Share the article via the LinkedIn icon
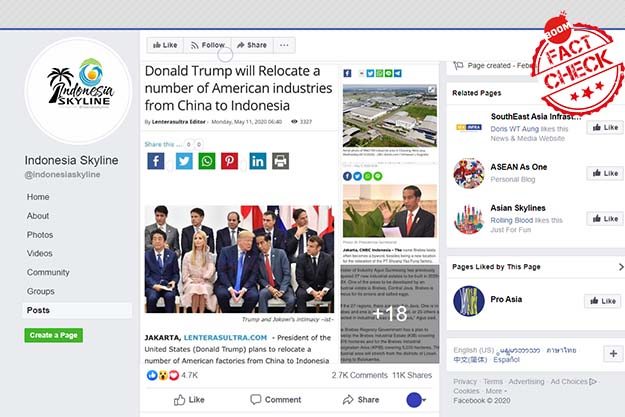Image resolution: width=625 pixels, height=417 pixels. [x=258, y=161]
